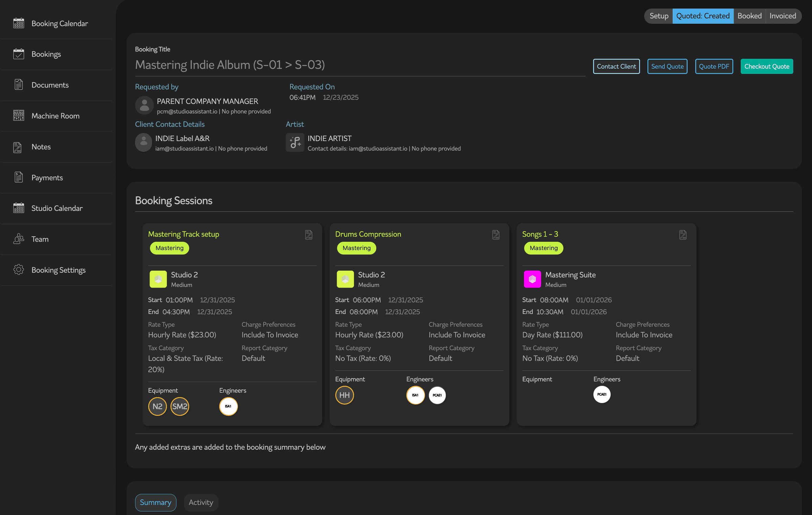Open the Studio Calendar icon
Screen dimensions: 812x515
[x=19, y=208]
